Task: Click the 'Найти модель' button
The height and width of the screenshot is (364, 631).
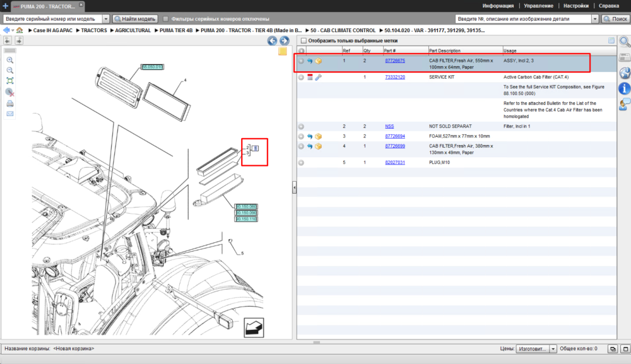Action: tap(135, 19)
